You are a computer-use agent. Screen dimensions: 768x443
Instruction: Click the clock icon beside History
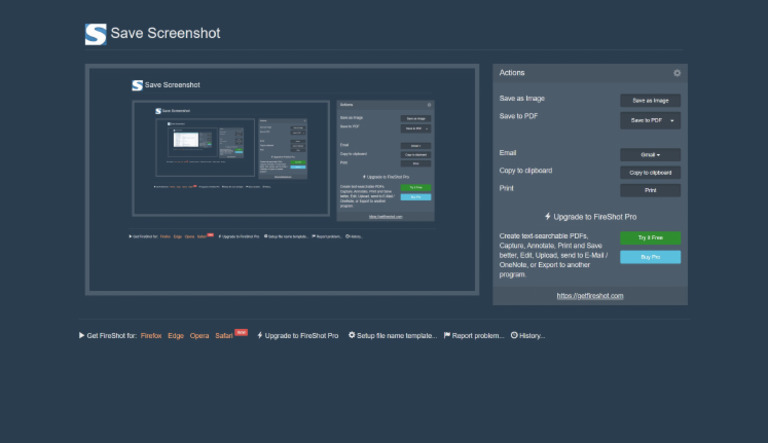point(514,335)
